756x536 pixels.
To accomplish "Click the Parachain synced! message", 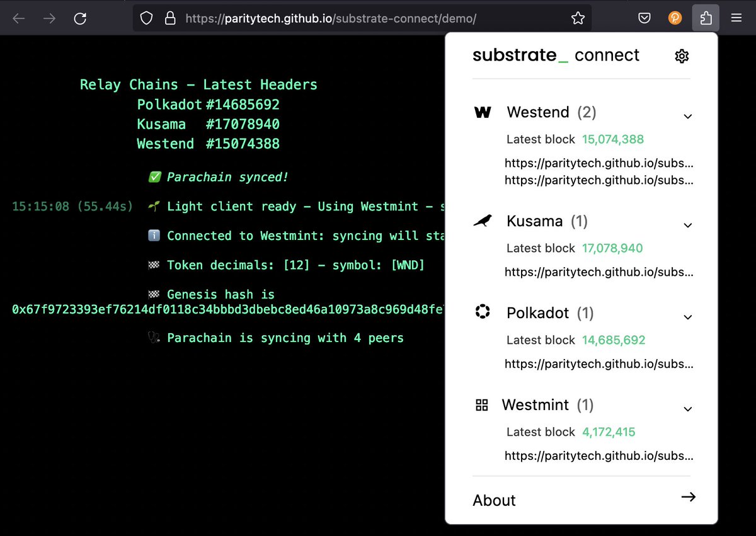I will click(x=218, y=178).
